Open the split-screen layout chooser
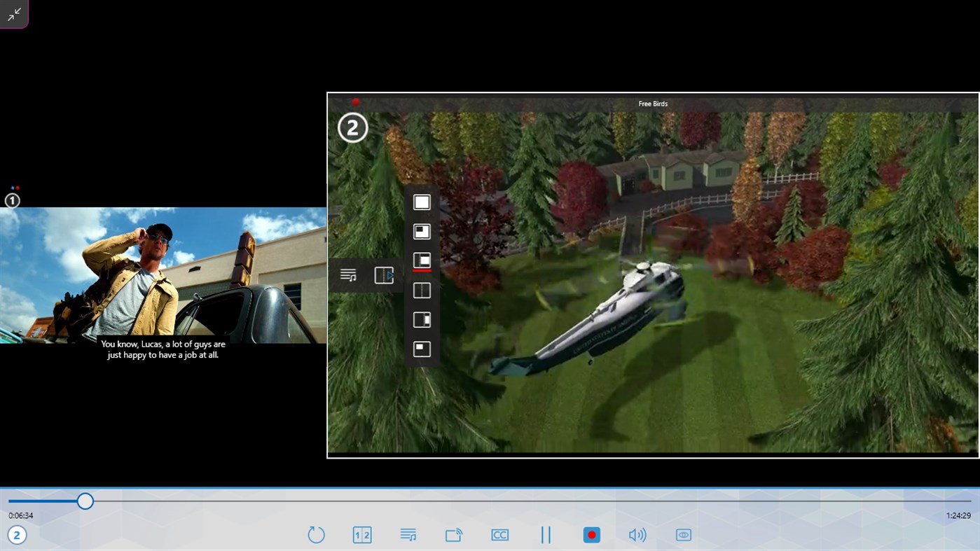This screenshot has width=980, height=551. 384,274
